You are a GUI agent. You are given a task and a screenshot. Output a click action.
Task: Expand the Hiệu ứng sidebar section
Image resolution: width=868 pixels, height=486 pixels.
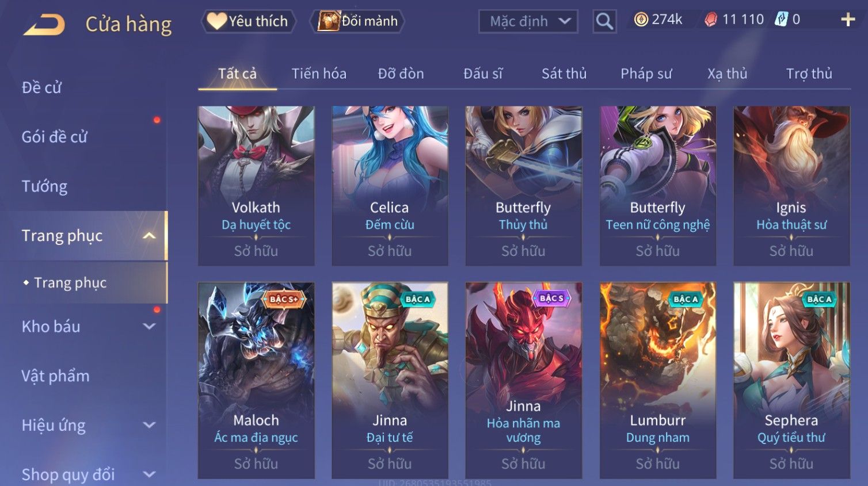(149, 425)
